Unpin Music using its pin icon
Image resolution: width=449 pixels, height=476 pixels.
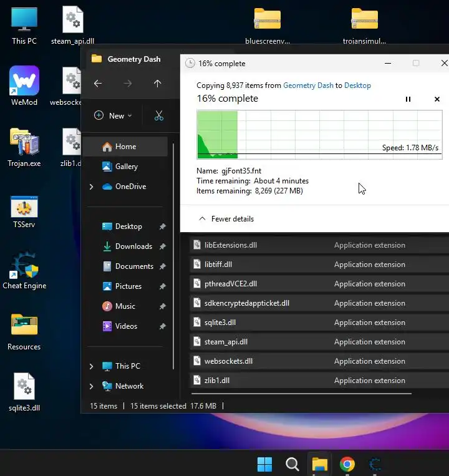coord(163,306)
